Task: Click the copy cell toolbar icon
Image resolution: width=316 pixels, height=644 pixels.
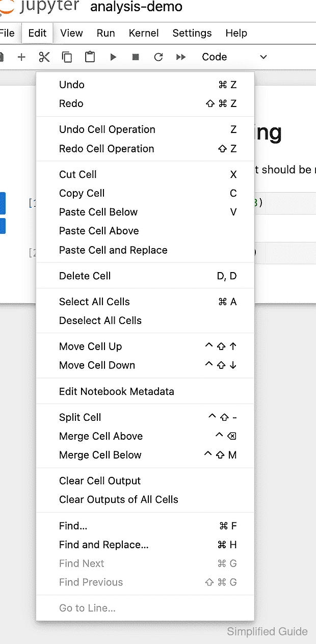Action: [67, 57]
